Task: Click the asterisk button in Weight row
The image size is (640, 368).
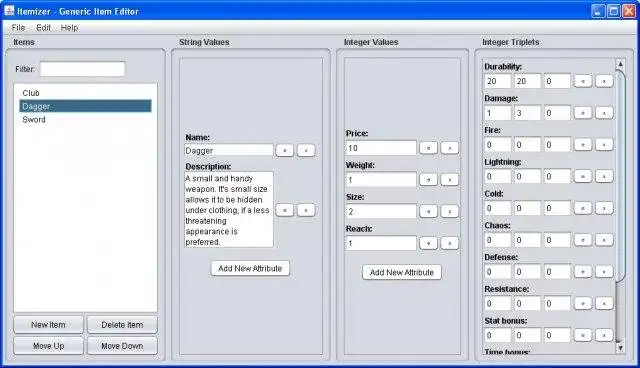Action: click(x=428, y=180)
